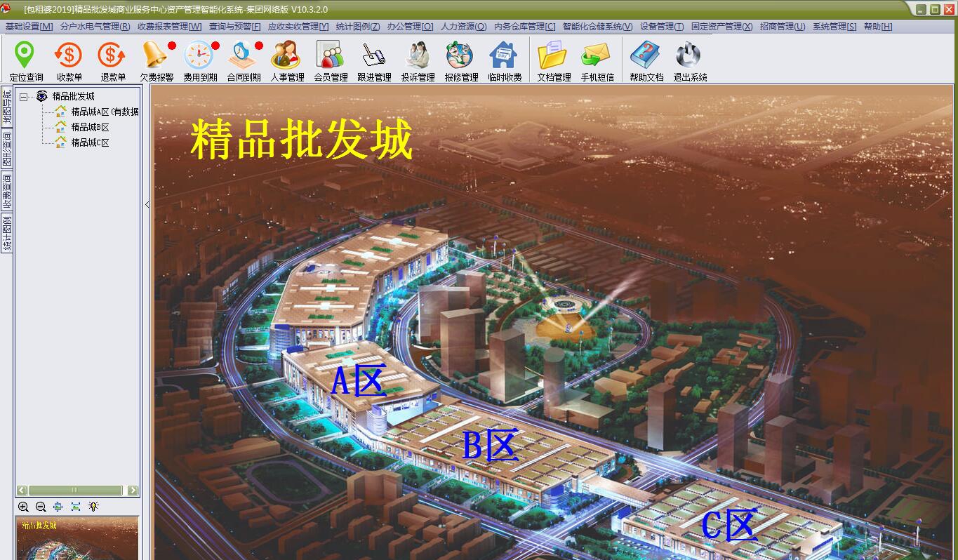Collapse the left panel with the arrow
958x560 pixels.
pos(147,204)
